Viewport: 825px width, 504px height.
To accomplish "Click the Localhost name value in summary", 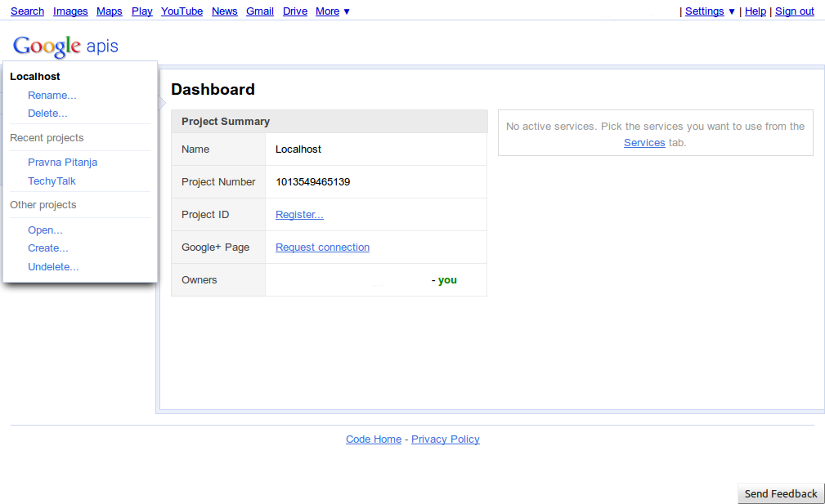I will [298, 149].
